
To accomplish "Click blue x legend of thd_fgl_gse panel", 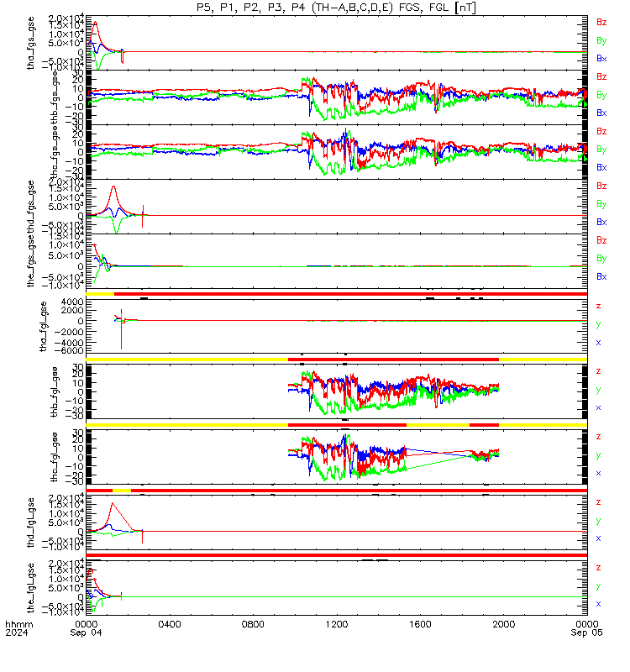I will coord(598,538).
